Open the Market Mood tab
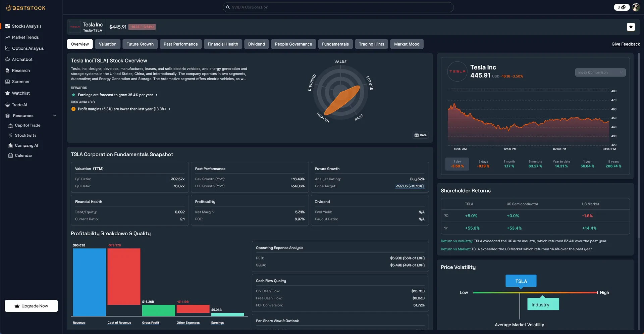 pos(407,44)
